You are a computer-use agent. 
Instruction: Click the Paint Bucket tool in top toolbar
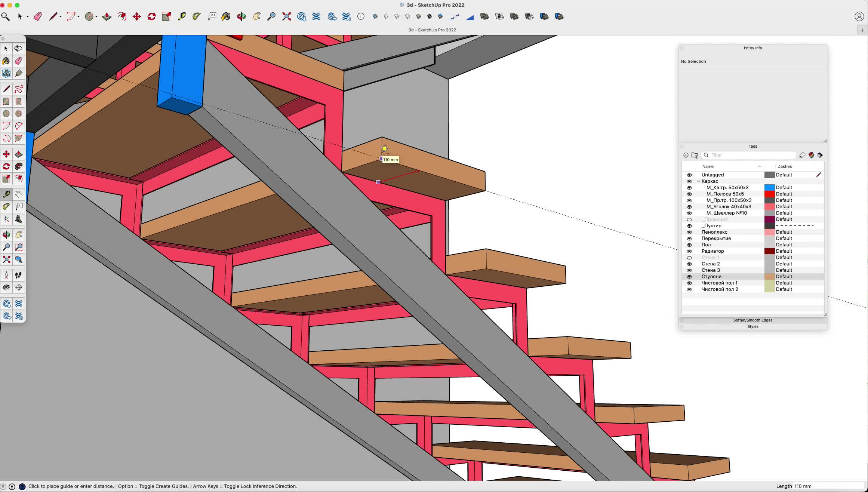pos(226,16)
